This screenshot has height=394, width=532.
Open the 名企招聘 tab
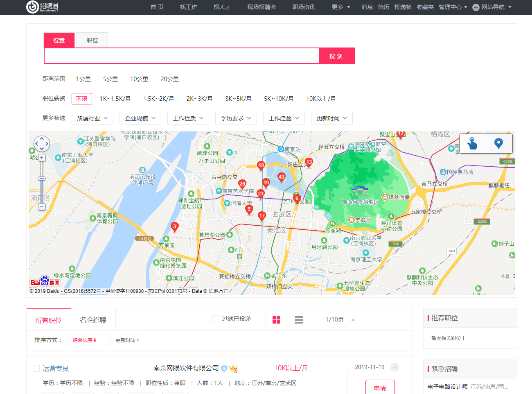[93, 320]
